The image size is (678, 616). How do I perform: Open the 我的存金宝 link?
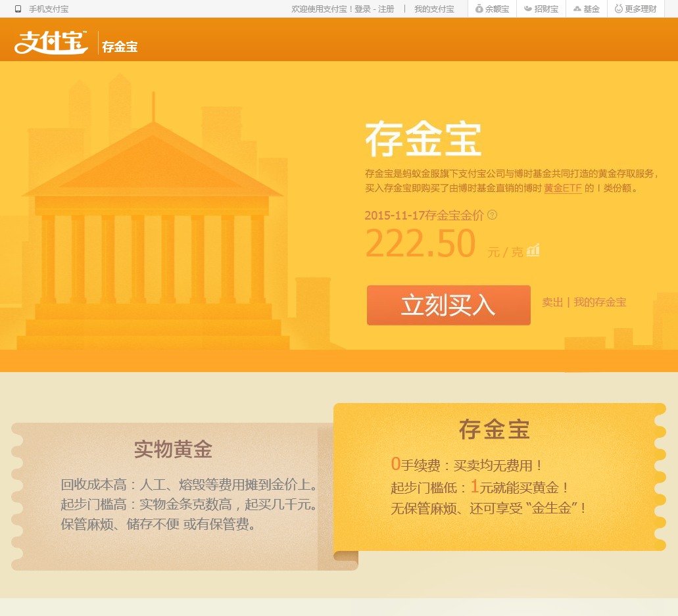[600, 302]
